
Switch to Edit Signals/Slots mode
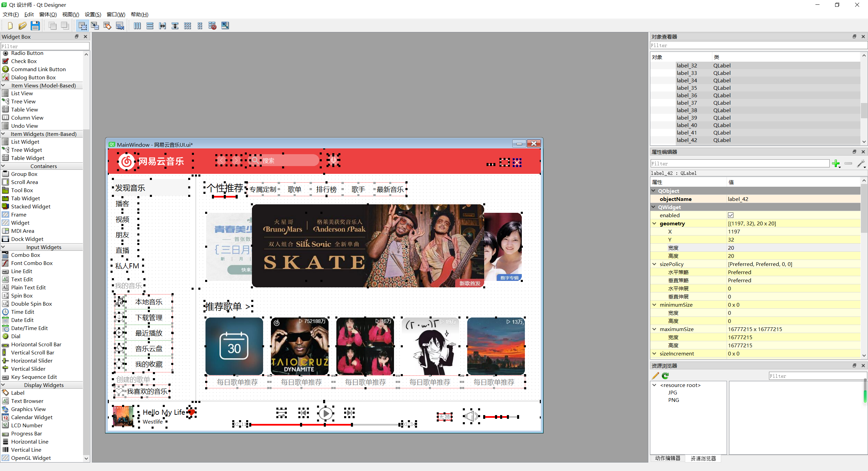[x=95, y=25]
